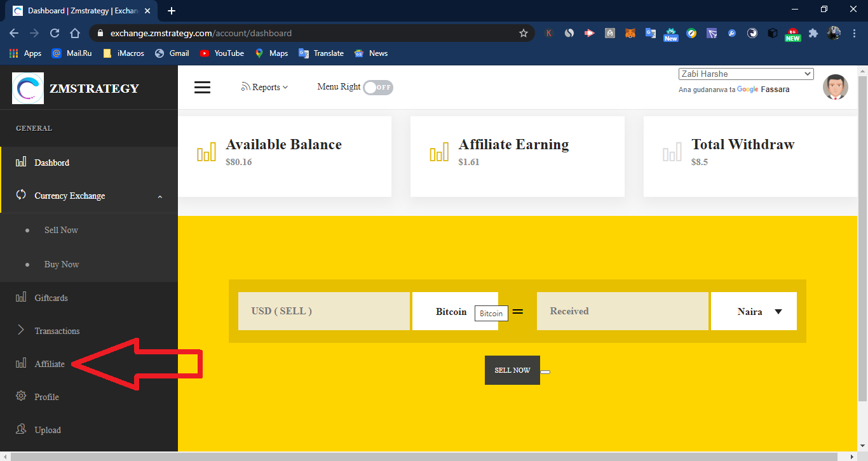The height and width of the screenshot is (461, 868).
Task: Click the ZMSTRATEGY logo icon
Action: pyautogui.click(x=28, y=88)
